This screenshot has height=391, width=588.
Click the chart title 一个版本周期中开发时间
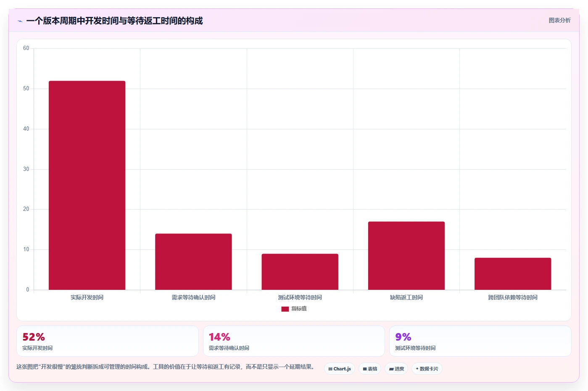point(114,21)
